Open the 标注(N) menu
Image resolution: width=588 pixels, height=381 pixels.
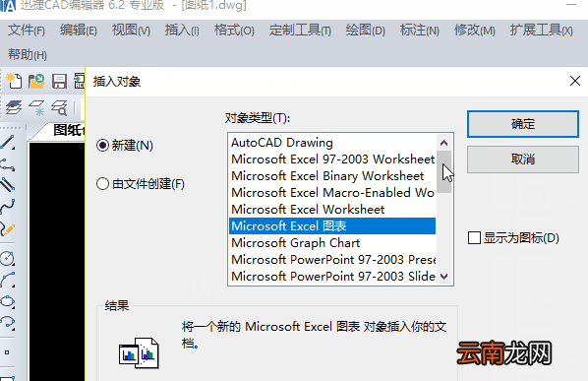pos(420,31)
